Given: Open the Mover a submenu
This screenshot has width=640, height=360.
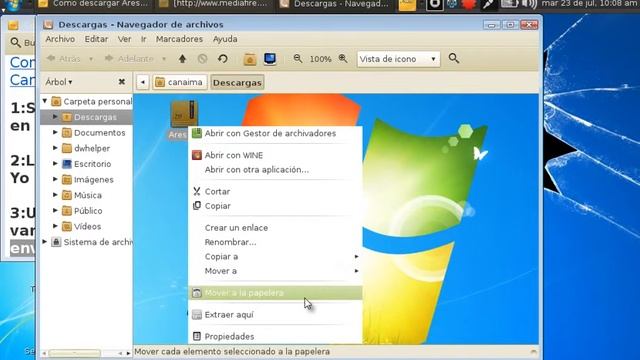Looking at the screenshot, I should (275, 271).
